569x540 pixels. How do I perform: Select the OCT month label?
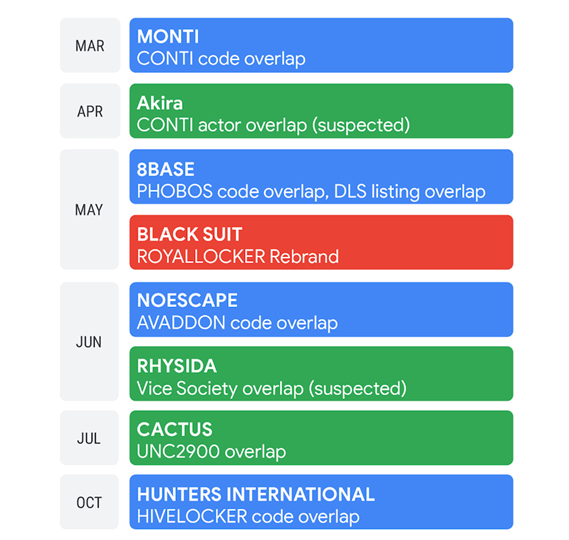[x=89, y=502]
